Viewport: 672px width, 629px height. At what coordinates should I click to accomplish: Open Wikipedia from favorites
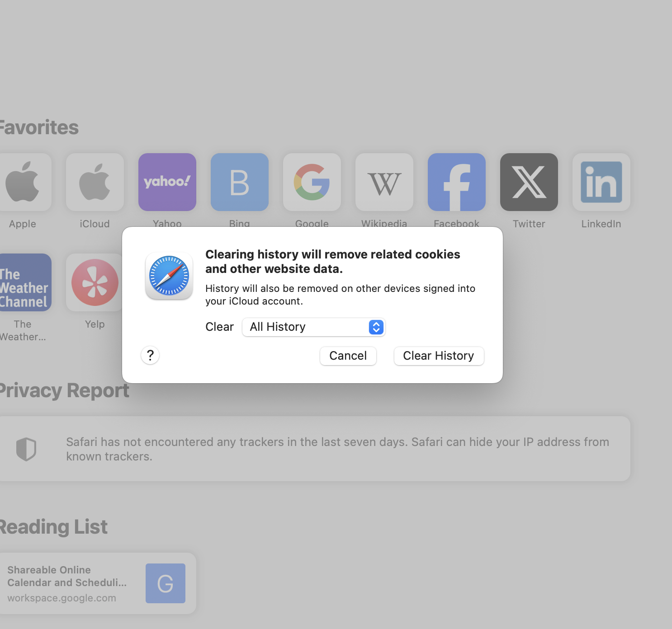pos(384,182)
